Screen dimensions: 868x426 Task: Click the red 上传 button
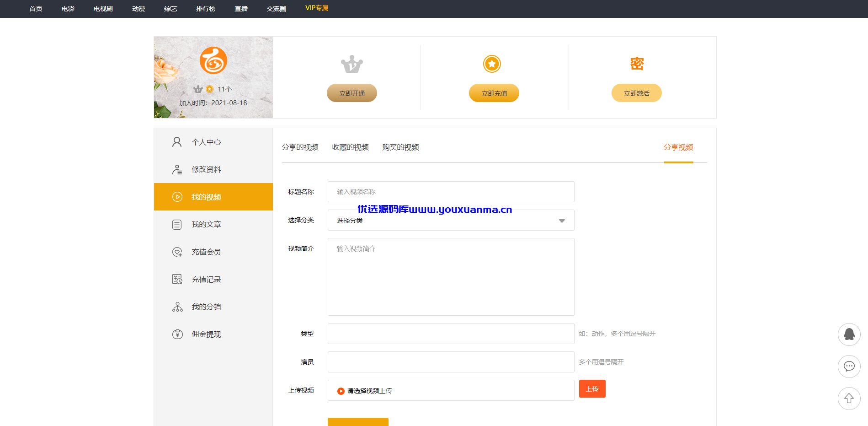(x=592, y=389)
